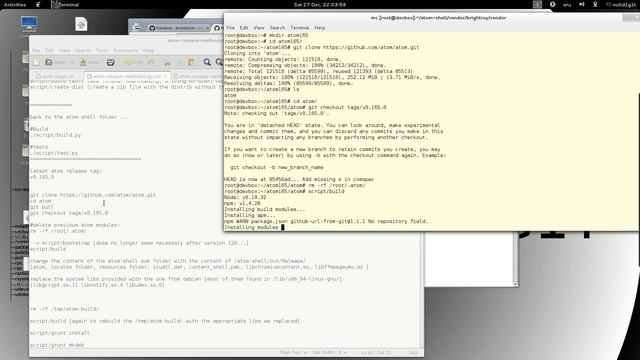Click the 'git checkout tags/v0.165.0' line in gedit
This screenshot has width=640, height=360.
(69, 213)
